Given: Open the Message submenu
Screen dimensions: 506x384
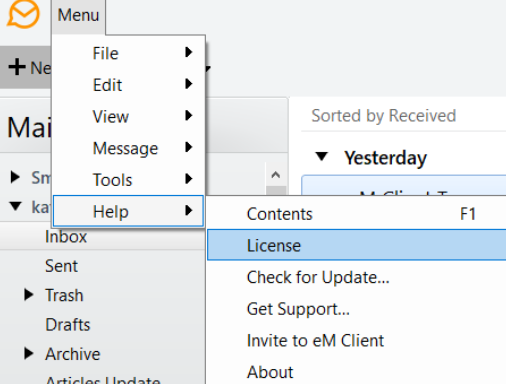Looking at the screenshot, I should [128, 148].
